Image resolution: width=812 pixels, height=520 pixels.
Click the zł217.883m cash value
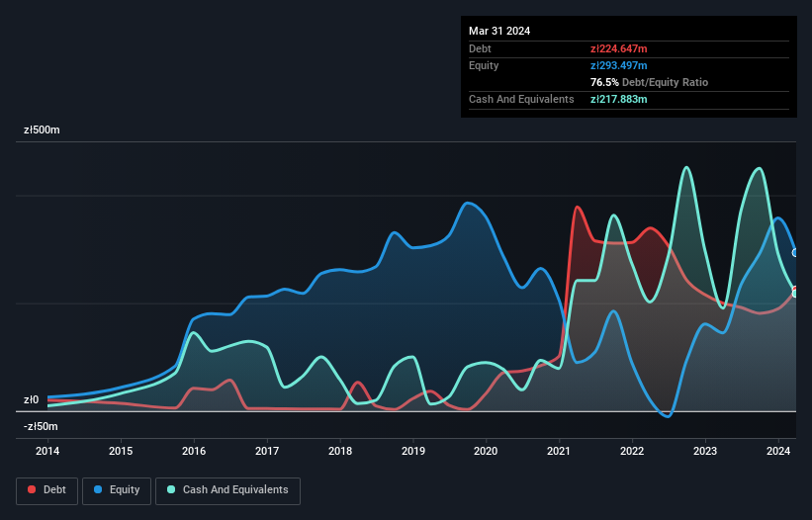(x=619, y=99)
